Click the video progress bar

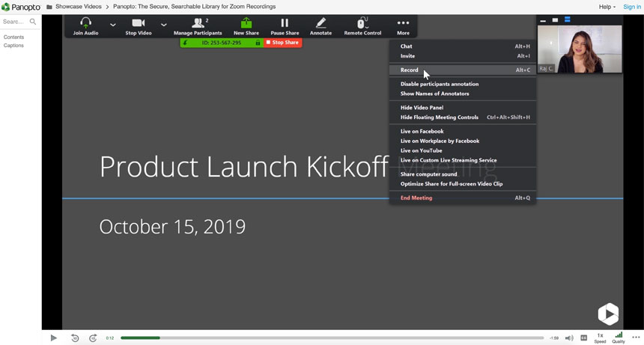(332, 338)
